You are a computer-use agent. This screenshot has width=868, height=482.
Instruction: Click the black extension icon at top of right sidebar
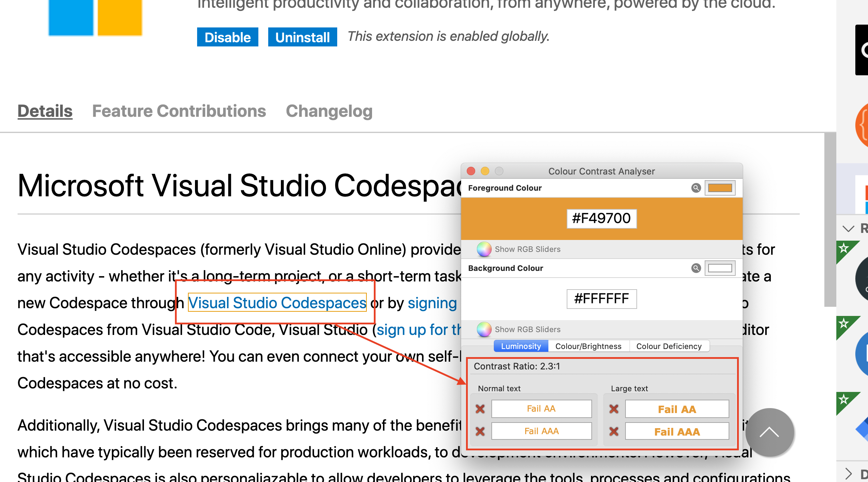click(x=862, y=49)
